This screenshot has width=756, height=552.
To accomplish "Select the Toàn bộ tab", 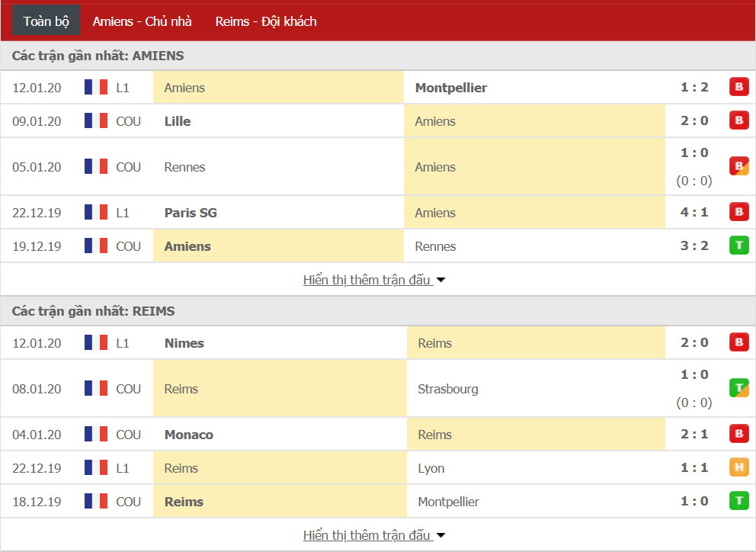I will click(46, 21).
